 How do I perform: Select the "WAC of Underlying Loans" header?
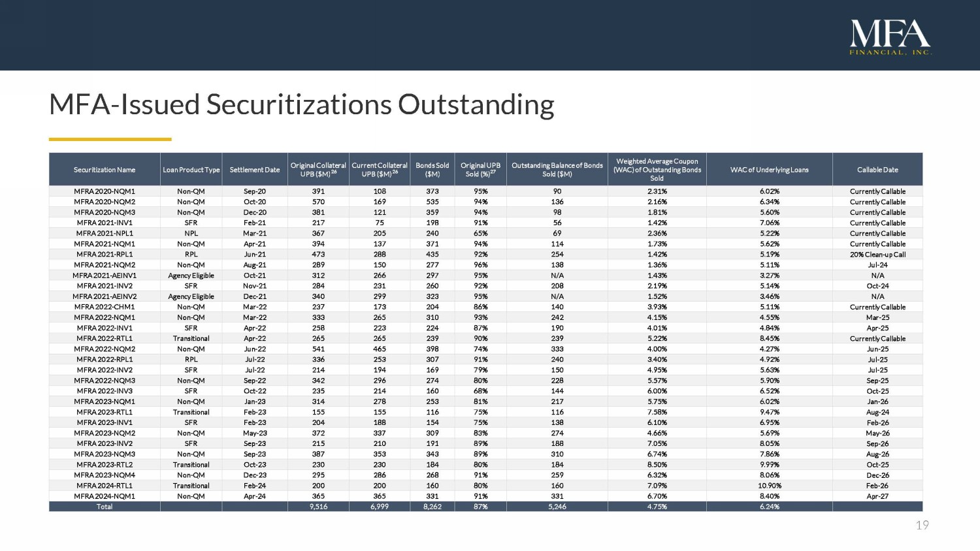[x=769, y=170]
